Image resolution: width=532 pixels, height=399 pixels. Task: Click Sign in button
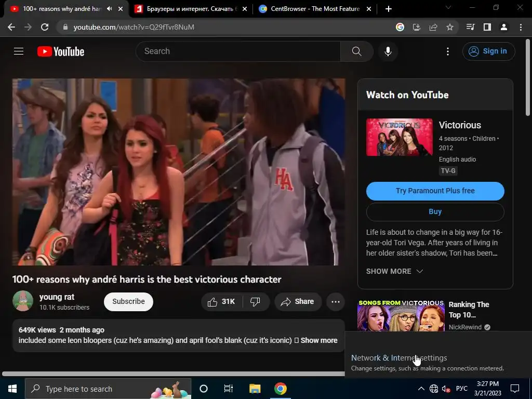coord(488,51)
